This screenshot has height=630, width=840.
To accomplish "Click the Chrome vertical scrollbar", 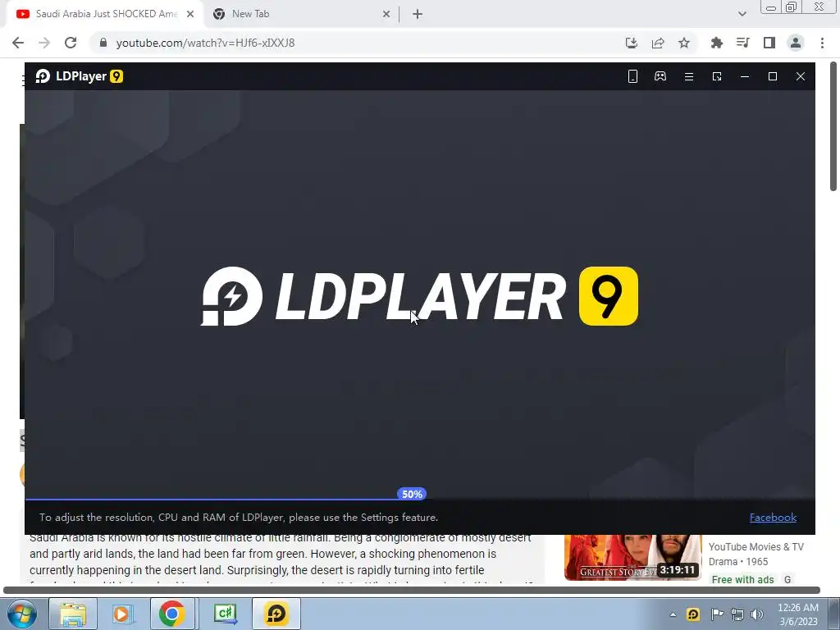I will click(x=833, y=126).
